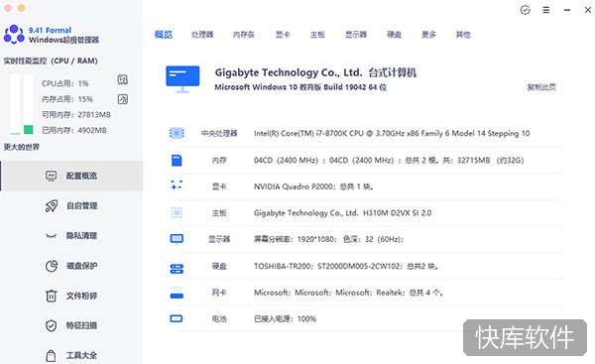595x364 pixels.
Task: Switch to the 其他 tab
Action: (463, 35)
